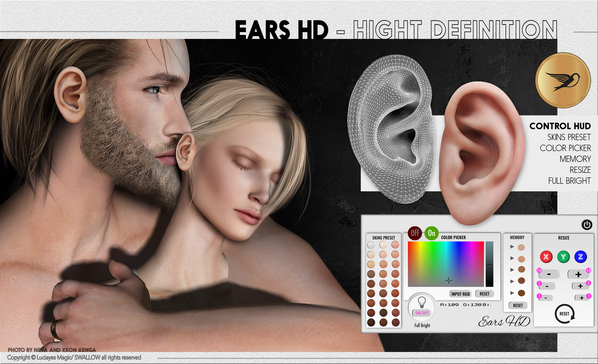Click the brightness slider handle line
Screen dimensions: 598x364
490,264
